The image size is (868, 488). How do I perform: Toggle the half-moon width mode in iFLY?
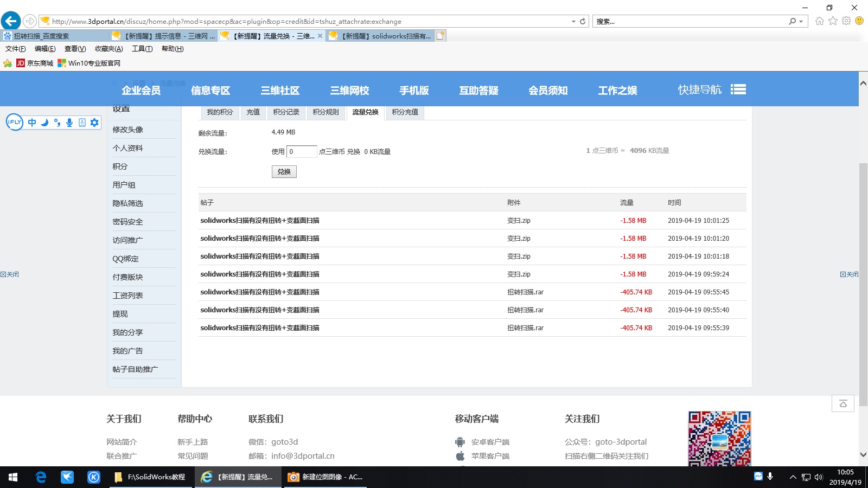pos(44,123)
